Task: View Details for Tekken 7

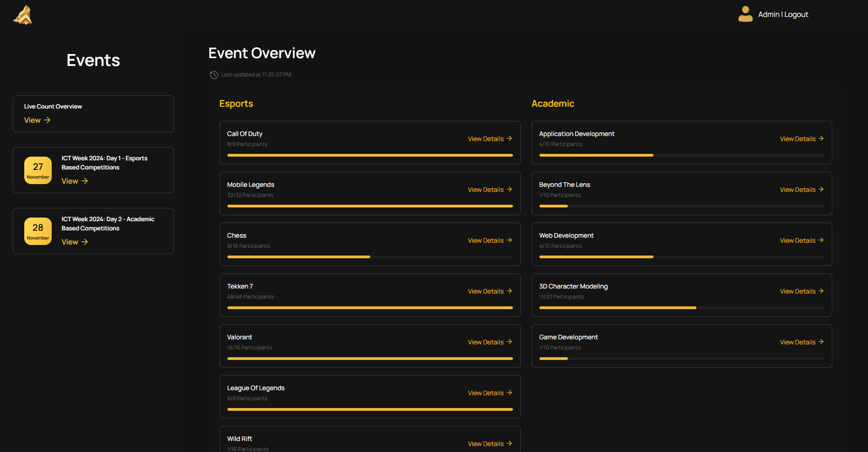Action: pyautogui.click(x=490, y=291)
